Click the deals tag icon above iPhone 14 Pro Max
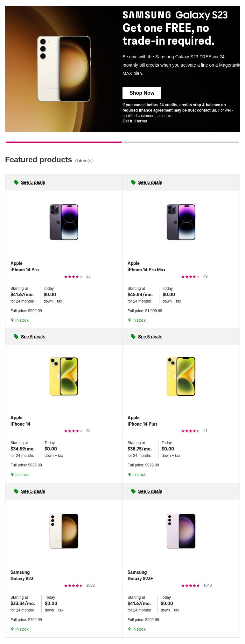The width and height of the screenshot is (245, 644). [133, 182]
